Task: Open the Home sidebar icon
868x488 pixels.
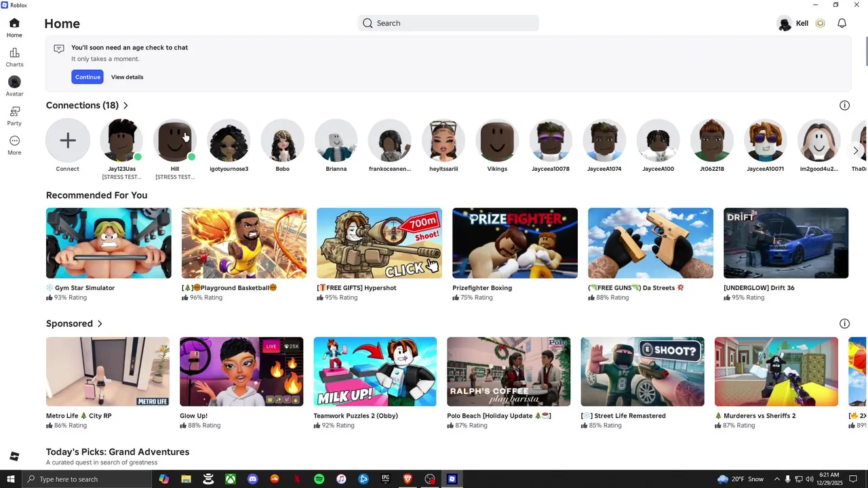Action: coord(14,28)
